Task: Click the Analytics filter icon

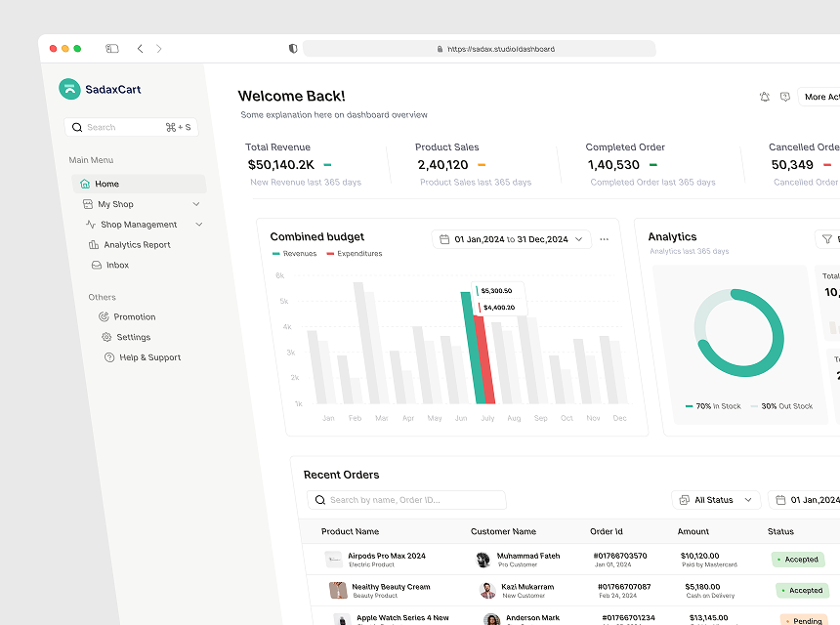Action: coord(826,239)
